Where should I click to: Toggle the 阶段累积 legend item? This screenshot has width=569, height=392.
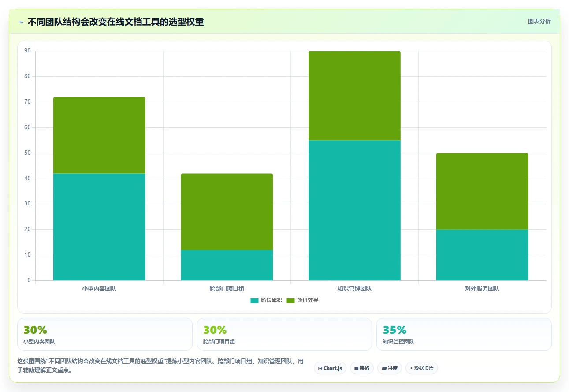(266, 300)
